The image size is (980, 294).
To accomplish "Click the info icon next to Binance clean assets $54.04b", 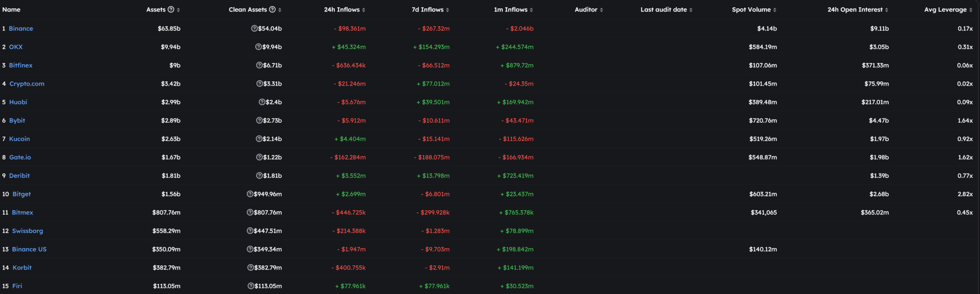I will click(254, 28).
